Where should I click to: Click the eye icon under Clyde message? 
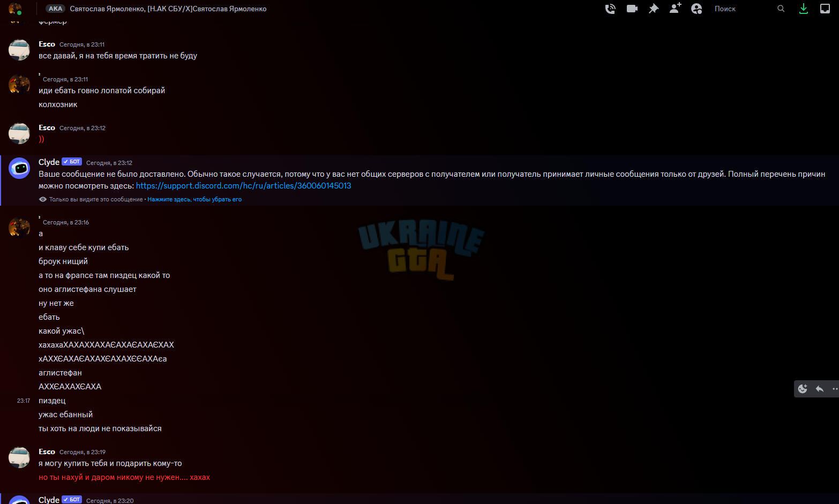click(43, 199)
